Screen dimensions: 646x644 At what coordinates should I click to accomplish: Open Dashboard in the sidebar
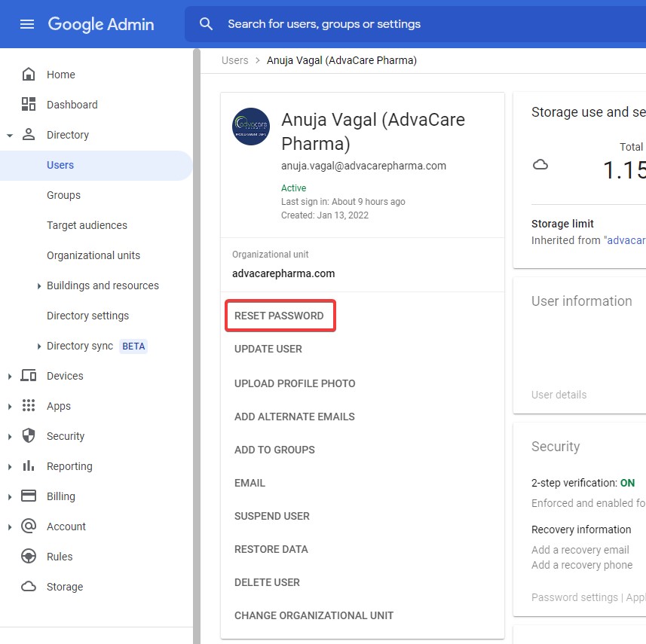click(72, 105)
